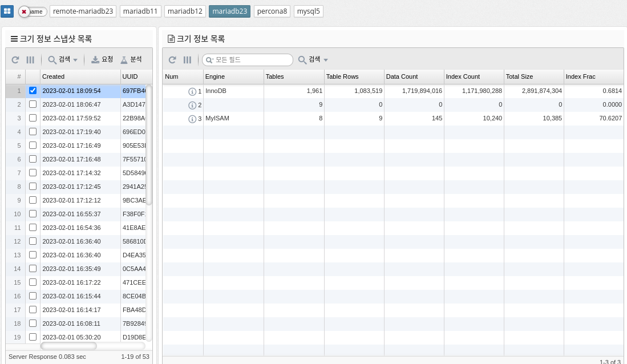This screenshot has height=364, width=627.
Task: Reload the snapshot list in left panel
Action: coord(15,60)
